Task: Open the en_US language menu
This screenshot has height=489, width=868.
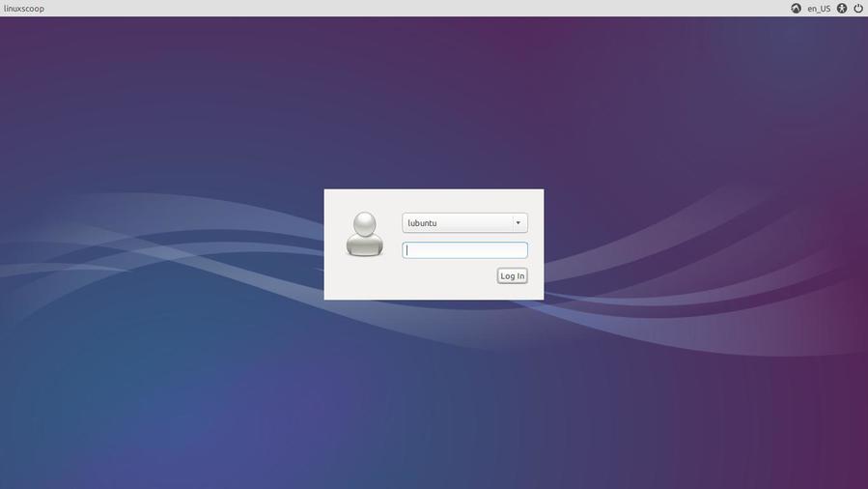Action: (819, 9)
